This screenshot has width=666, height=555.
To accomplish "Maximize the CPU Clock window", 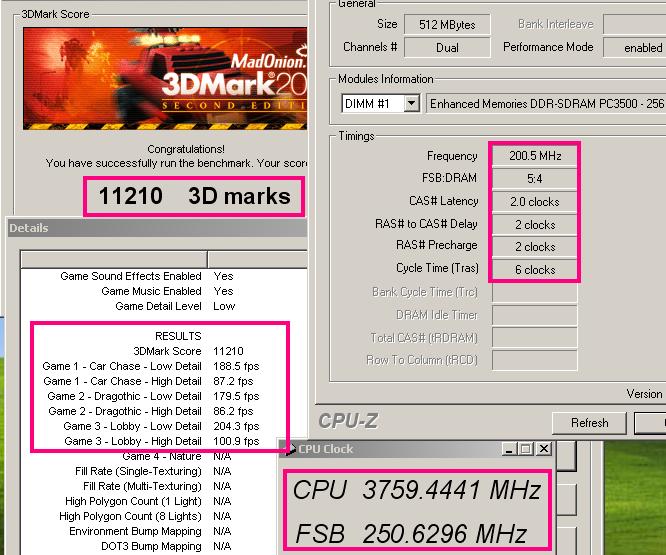I will click(x=525, y=449).
